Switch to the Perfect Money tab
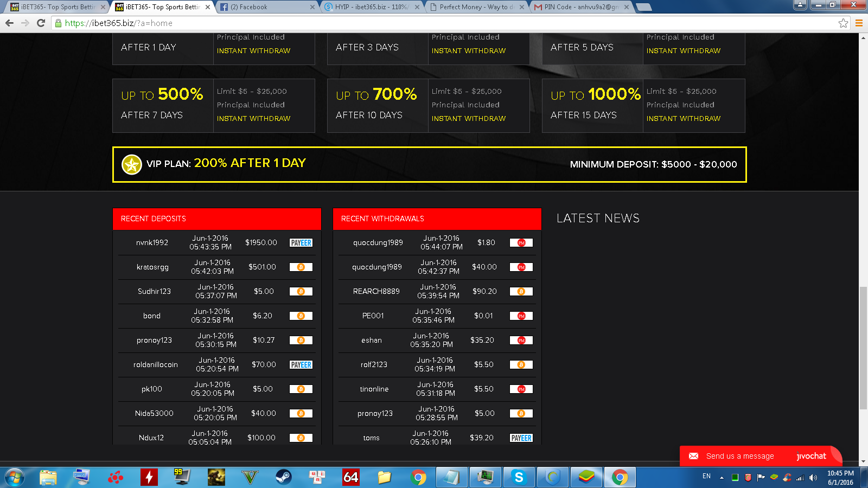Screen dimensions: 868x488 click(x=476, y=7)
